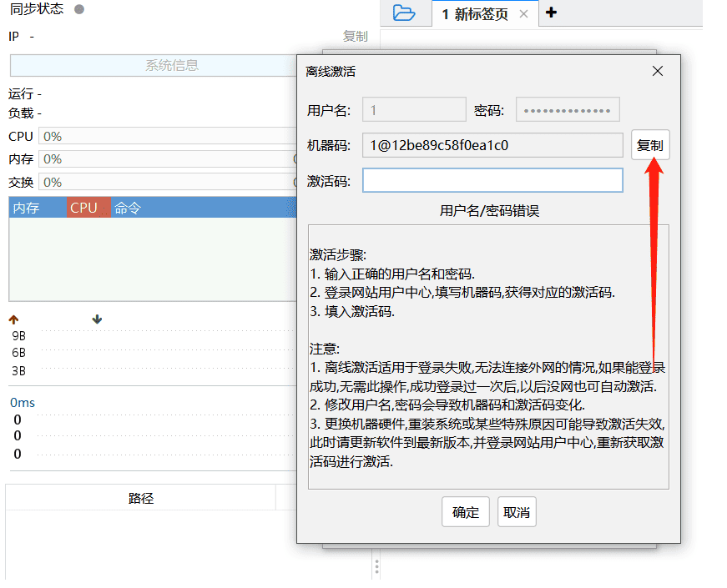Image resolution: width=727 pixels, height=588 pixels.
Task: Click the download arrow icon
Action: click(x=98, y=319)
